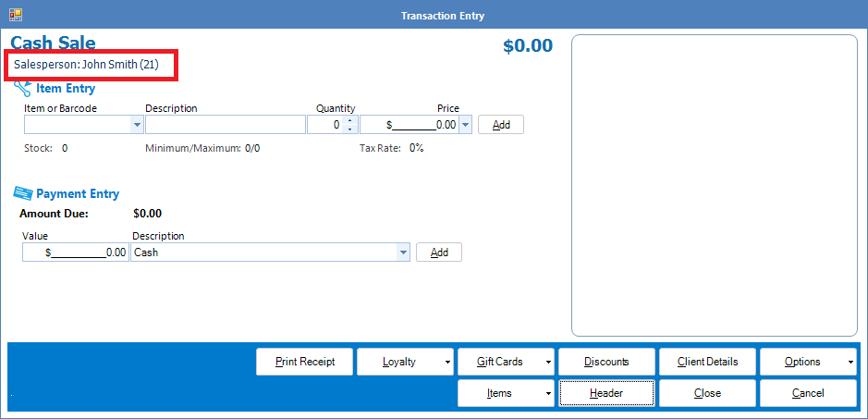
Task: Click the Item Entry wrench icon
Action: 22,89
